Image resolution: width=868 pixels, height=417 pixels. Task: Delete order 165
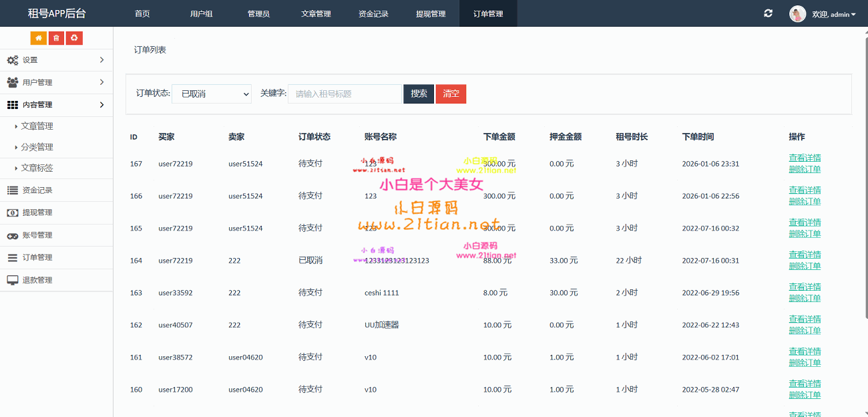point(805,234)
